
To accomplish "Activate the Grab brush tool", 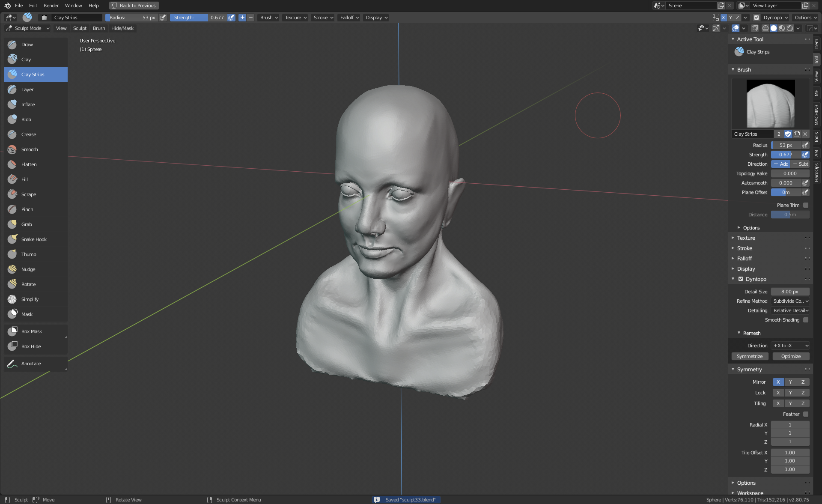I will coord(27,224).
